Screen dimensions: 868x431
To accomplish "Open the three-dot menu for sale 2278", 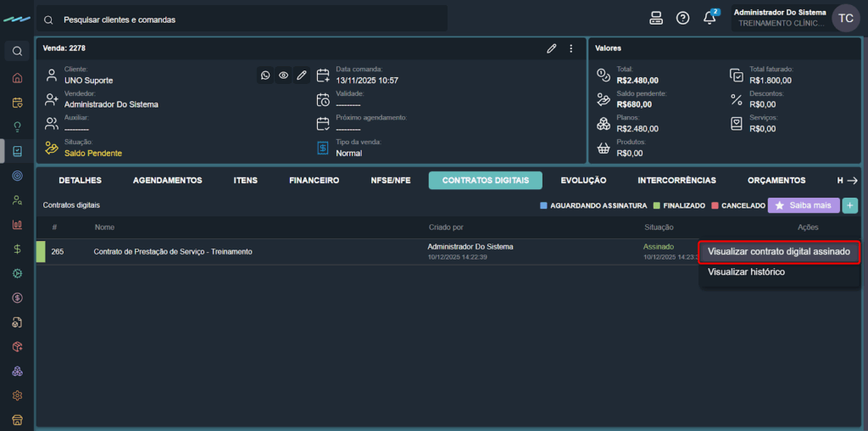I will click(571, 48).
